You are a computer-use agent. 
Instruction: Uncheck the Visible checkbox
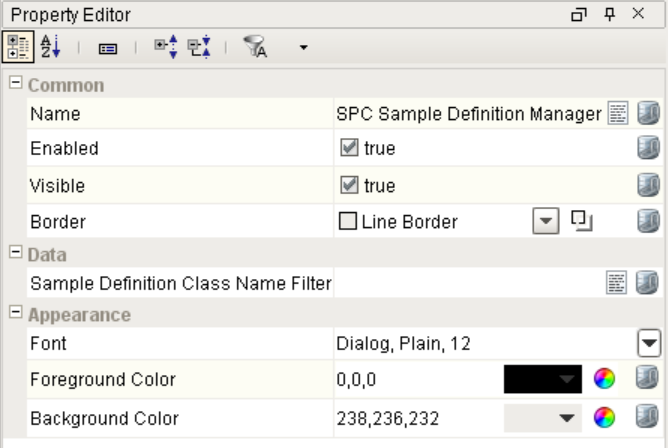click(349, 185)
